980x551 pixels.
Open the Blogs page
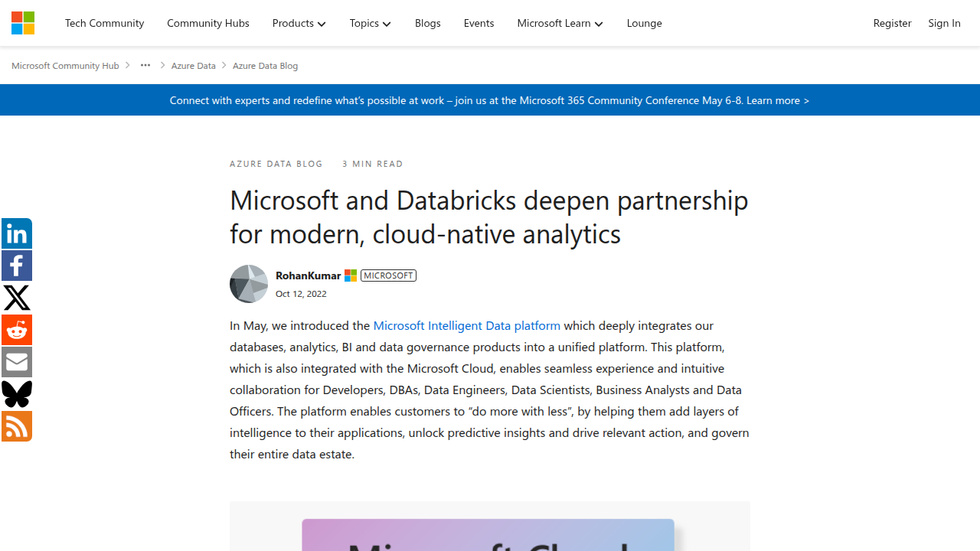(x=427, y=23)
